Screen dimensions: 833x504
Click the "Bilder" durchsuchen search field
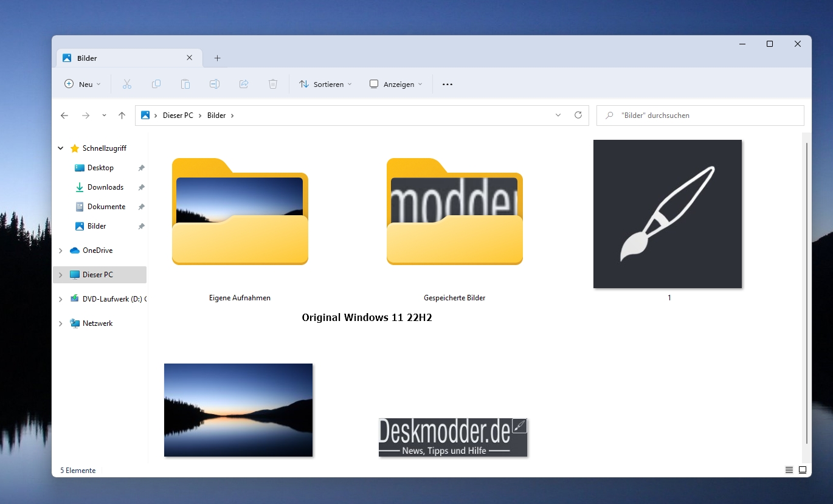[x=700, y=115]
